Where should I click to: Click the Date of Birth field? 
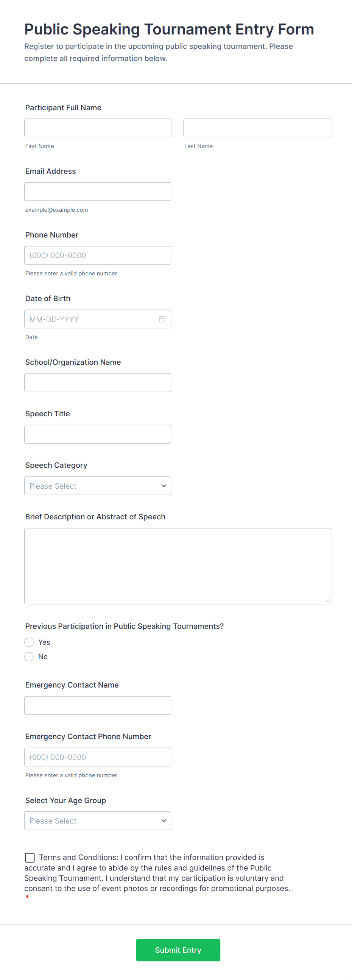coord(91,319)
